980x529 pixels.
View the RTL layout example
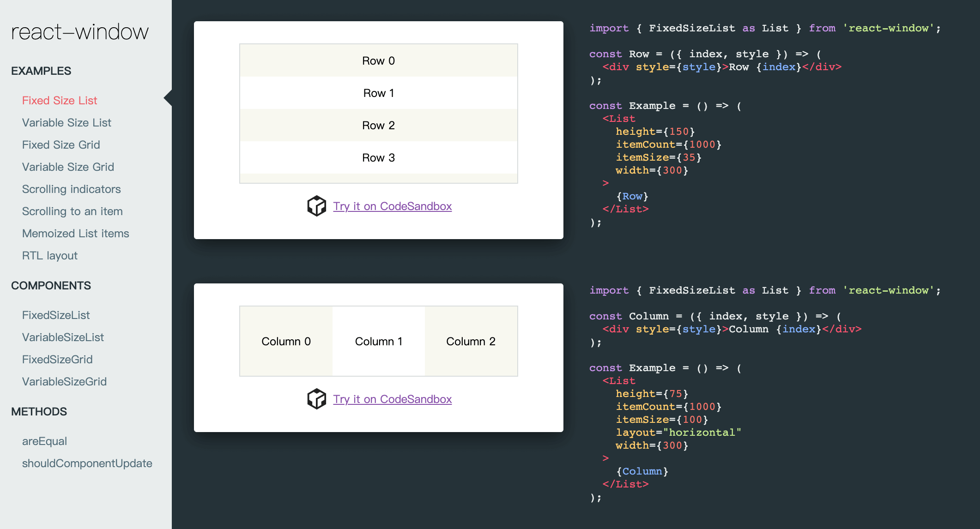tap(49, 256)
